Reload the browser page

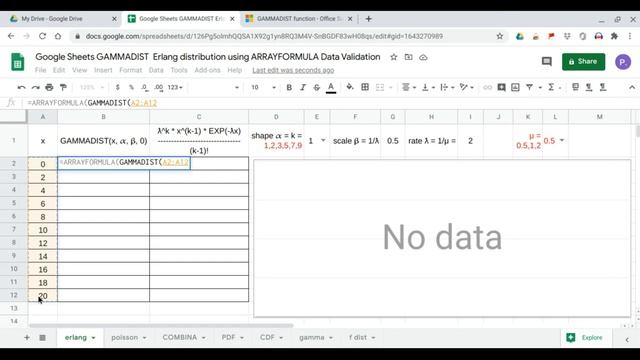[x=42, y=36]
